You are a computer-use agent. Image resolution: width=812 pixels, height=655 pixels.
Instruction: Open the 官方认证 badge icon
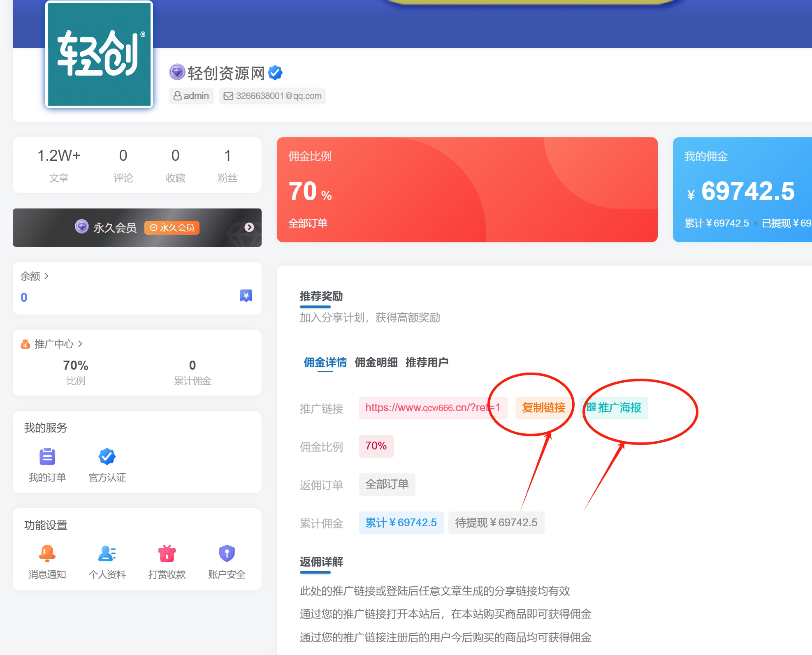click(x=107, y=456)
